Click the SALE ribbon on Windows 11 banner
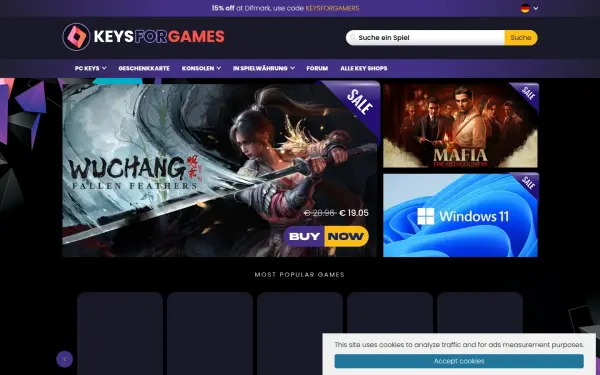Viewport: 600px width, 375px height. point(528,183)
